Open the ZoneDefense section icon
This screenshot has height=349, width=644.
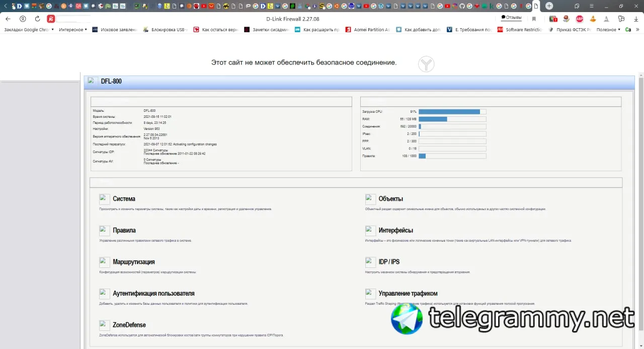tap(105, 325)
